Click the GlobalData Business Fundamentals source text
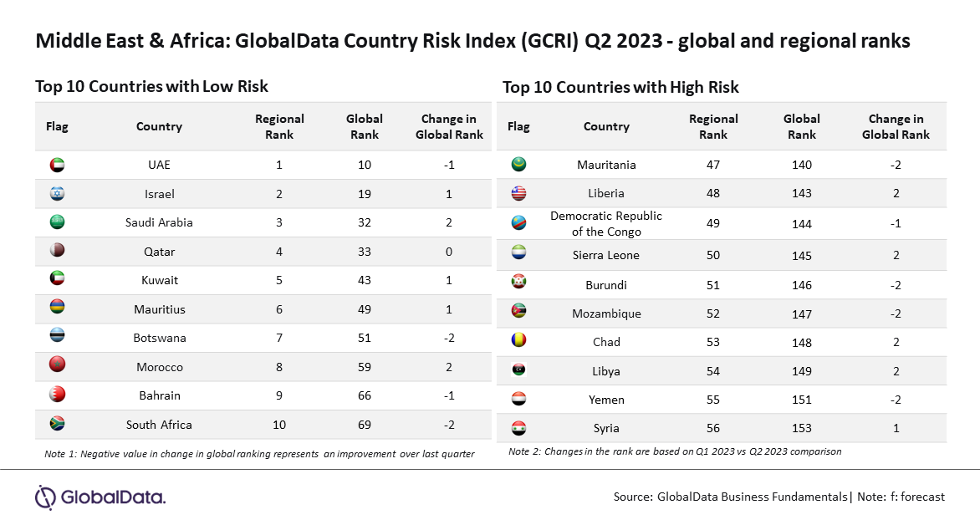Screen dimensions: 980x525 pyautogui.click(x=753, y=497)
